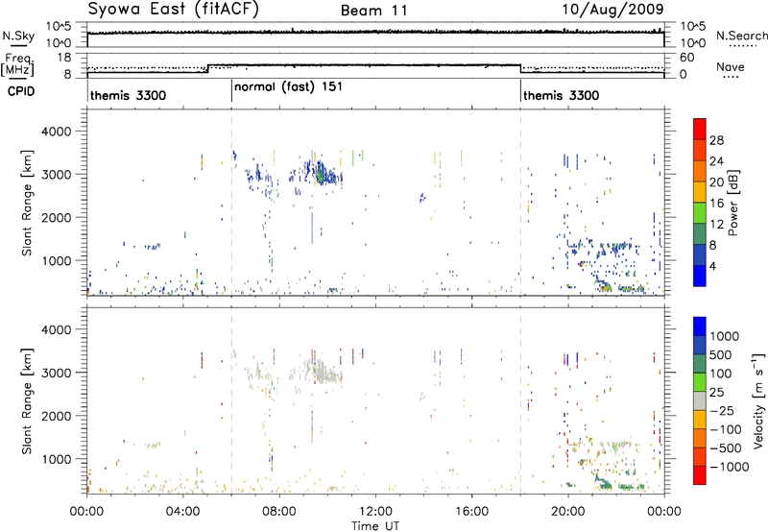
Task: Click the frequency step-up at 05:00 in Freq panel
Action: tap(208, 68)
